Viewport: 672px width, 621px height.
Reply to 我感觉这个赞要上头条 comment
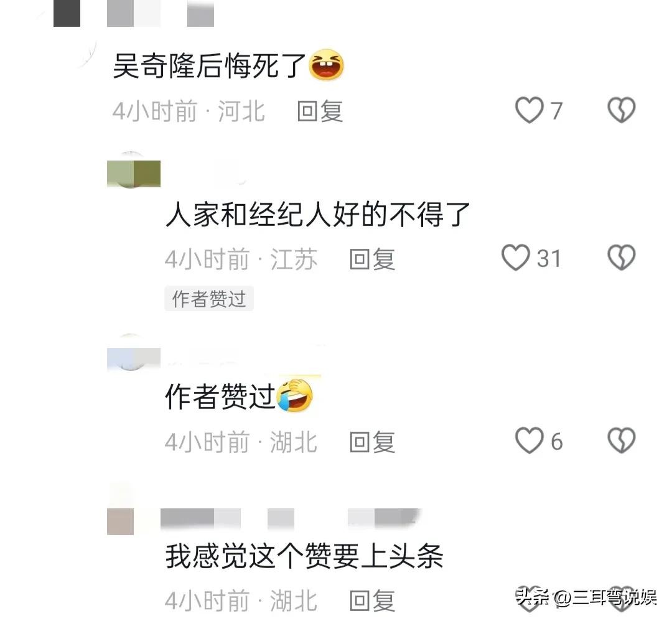pyautogui.click(x=373, y=600)
